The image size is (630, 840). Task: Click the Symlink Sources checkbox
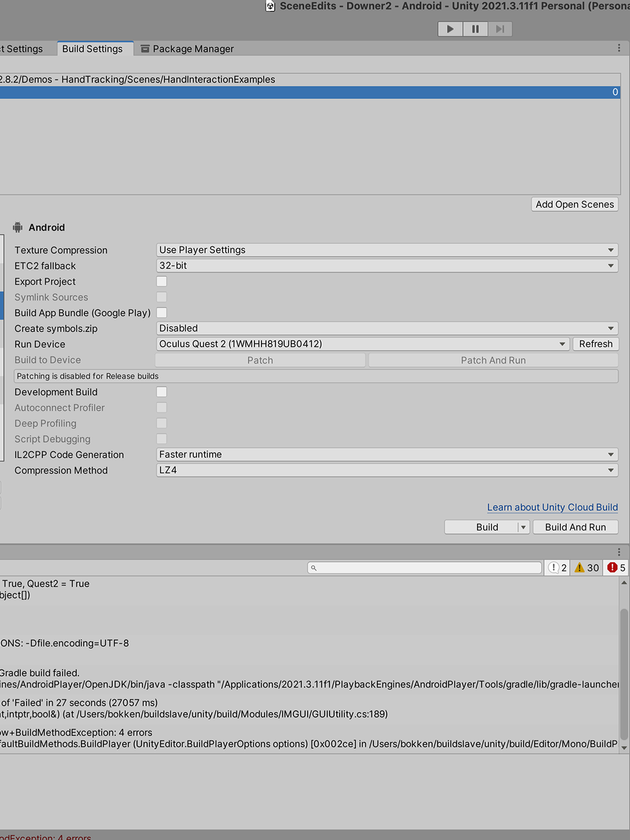[x=162, y=297]
